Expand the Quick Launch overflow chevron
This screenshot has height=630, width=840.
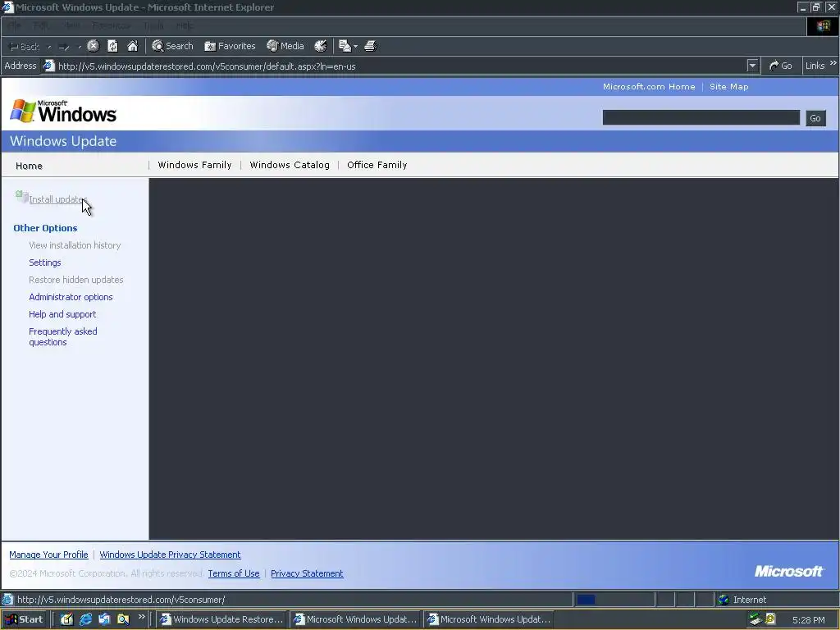(x=141, y=617)
